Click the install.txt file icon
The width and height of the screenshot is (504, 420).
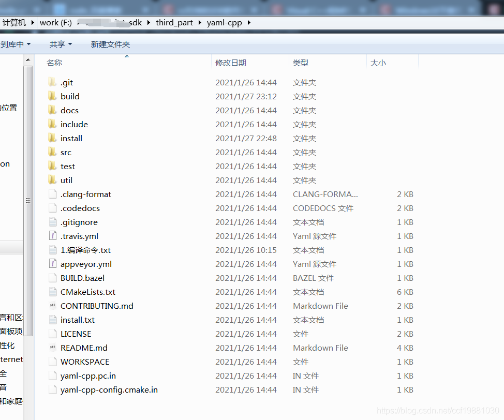(52, 320)
